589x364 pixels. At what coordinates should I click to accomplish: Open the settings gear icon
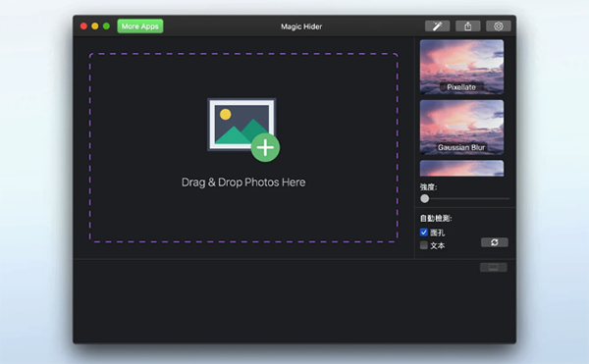coord(499,26)
